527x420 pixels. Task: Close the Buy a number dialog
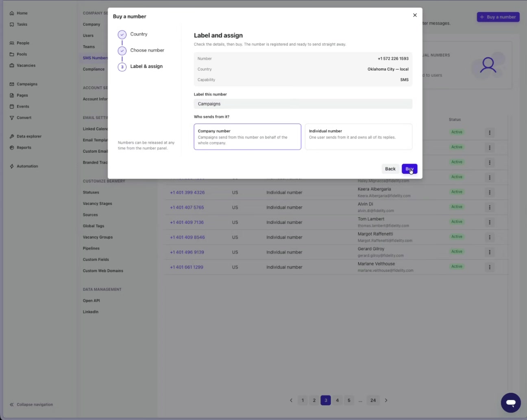point(415,15)
